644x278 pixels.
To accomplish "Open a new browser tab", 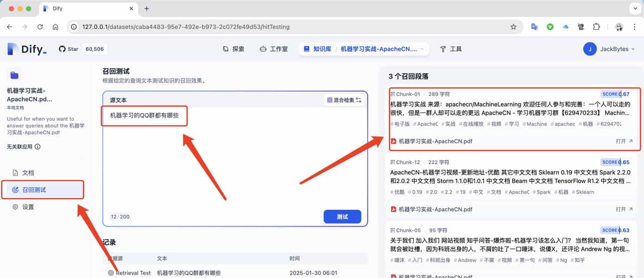I will 147,9.
